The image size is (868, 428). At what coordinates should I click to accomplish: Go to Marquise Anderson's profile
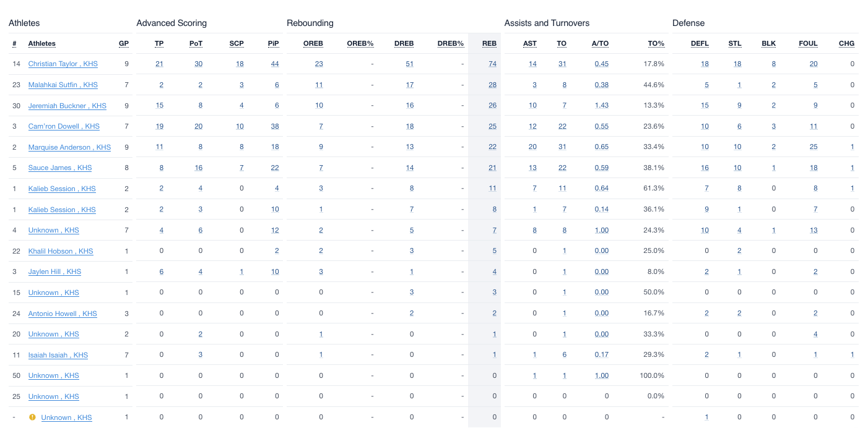click(x=69, y=147)
